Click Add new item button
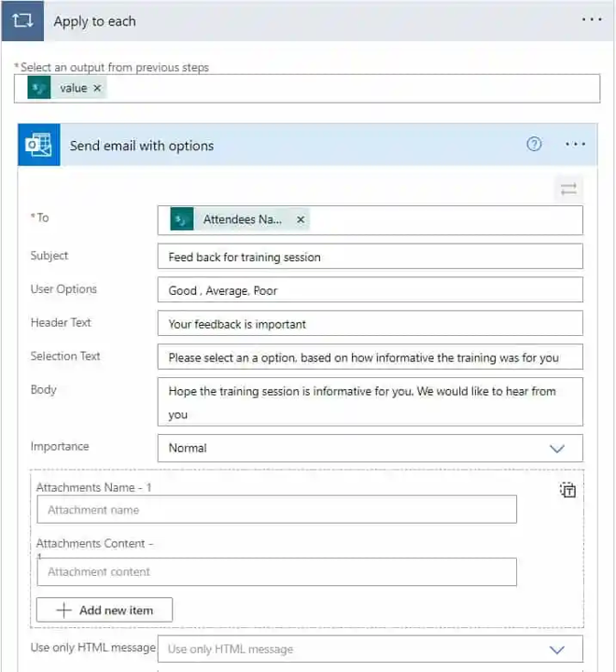The height and width of the screenshot is (672, 616). (x=105, y=610)
